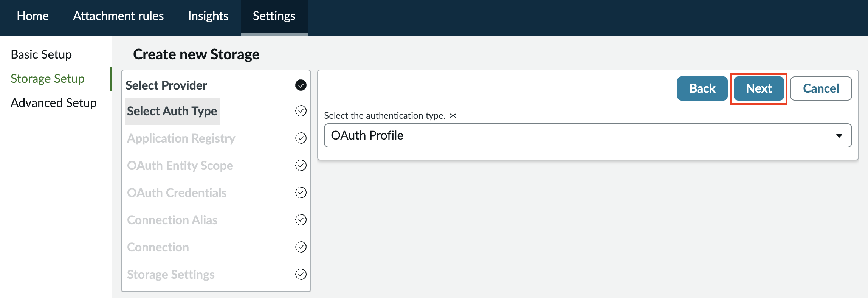Viewport: 868px width, 298px height.
Task: Click the Connection step label
Action: click(x=158, y=247)
